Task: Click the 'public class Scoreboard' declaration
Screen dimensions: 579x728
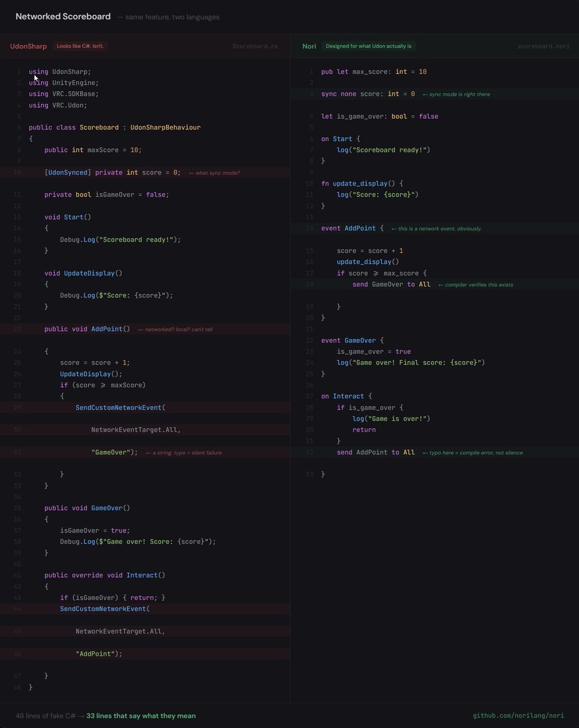Action: click(x=115, y=127)
